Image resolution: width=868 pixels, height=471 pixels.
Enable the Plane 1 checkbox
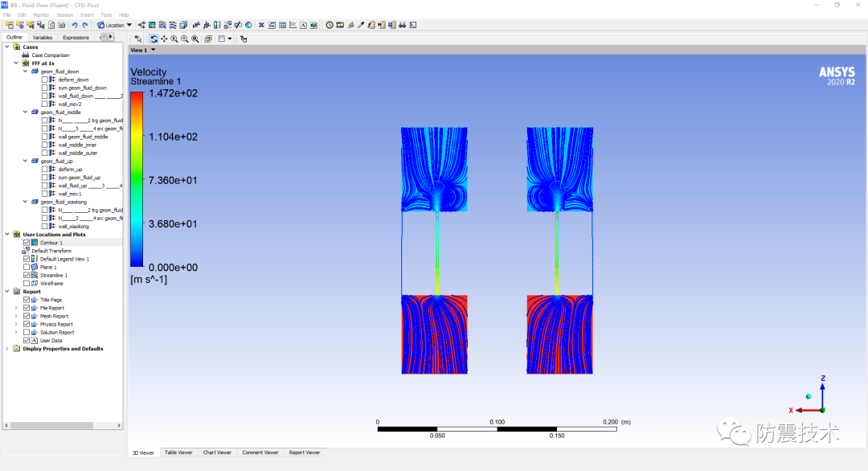point(27,267)
